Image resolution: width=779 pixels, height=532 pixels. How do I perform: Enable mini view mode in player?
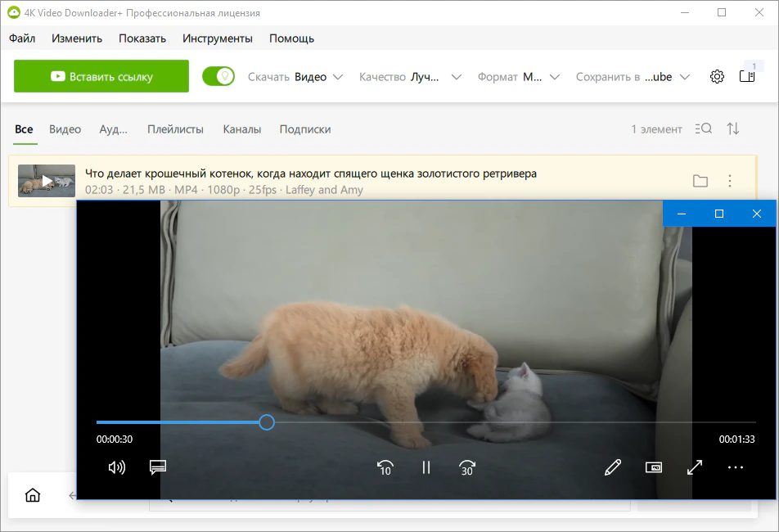654,467
